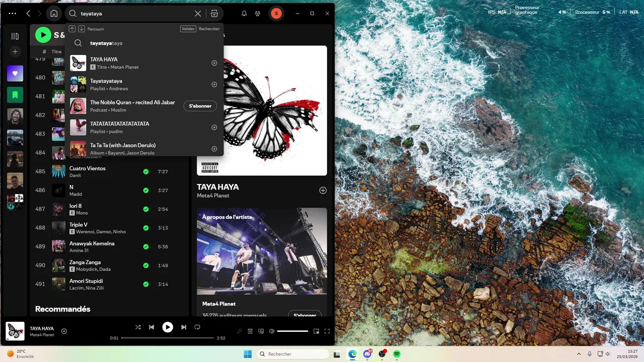Image resolution: width=644 pixels, height=362 pixels.
Task: Adjust the volume slider
Action: tap(292, 331)
